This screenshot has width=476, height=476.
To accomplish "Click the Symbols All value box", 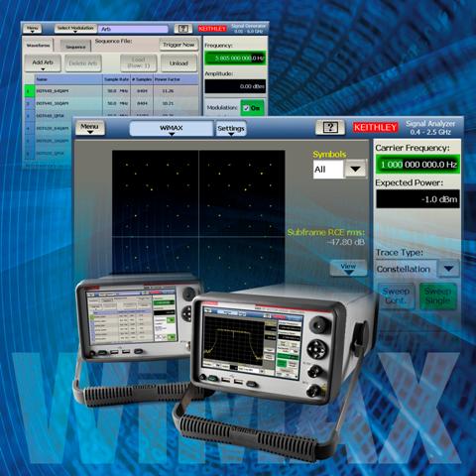I will 328,170.
